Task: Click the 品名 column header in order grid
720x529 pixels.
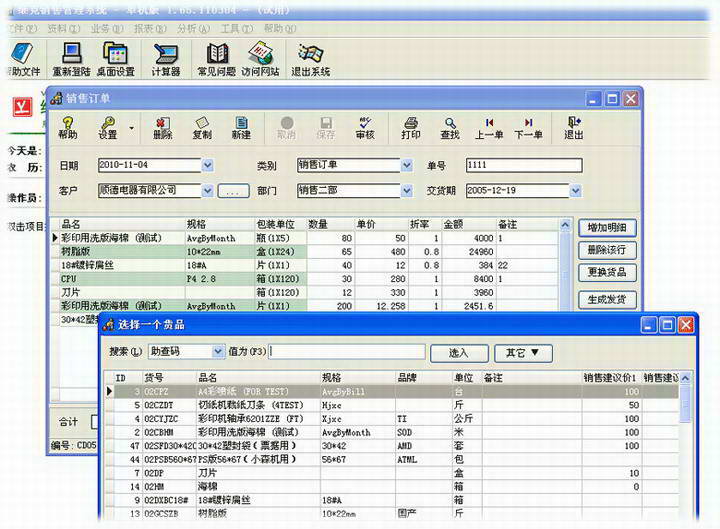Action: (121, 224)
